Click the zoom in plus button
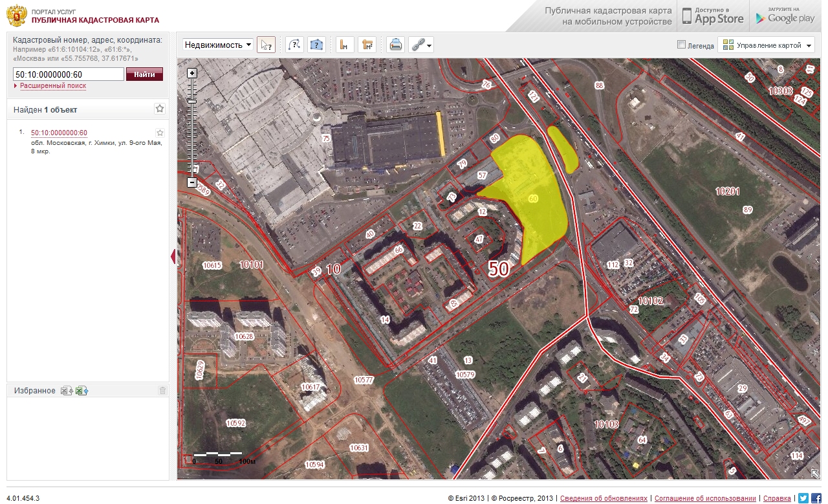 pyautogui.click(x=191, y=73)
